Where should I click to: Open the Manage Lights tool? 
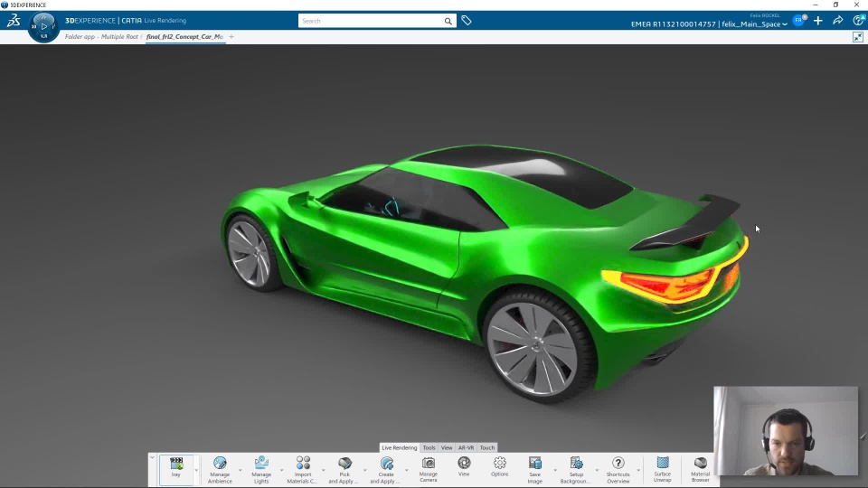pyautogui.click(x=261, y=469)
